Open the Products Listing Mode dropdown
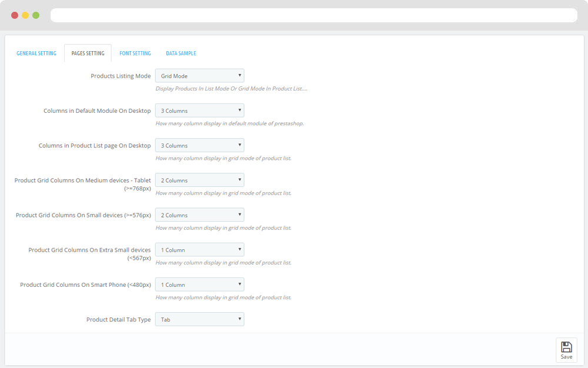 click(x=199, y=76)
